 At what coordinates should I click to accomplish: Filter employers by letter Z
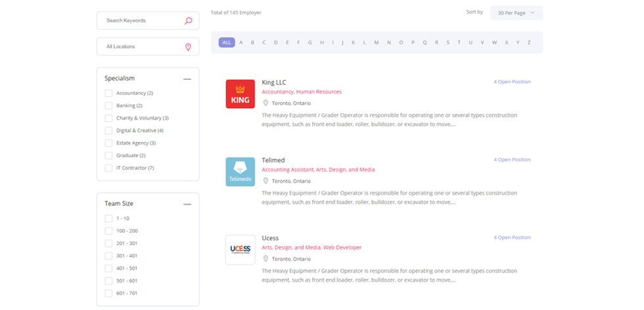(529, 42)
